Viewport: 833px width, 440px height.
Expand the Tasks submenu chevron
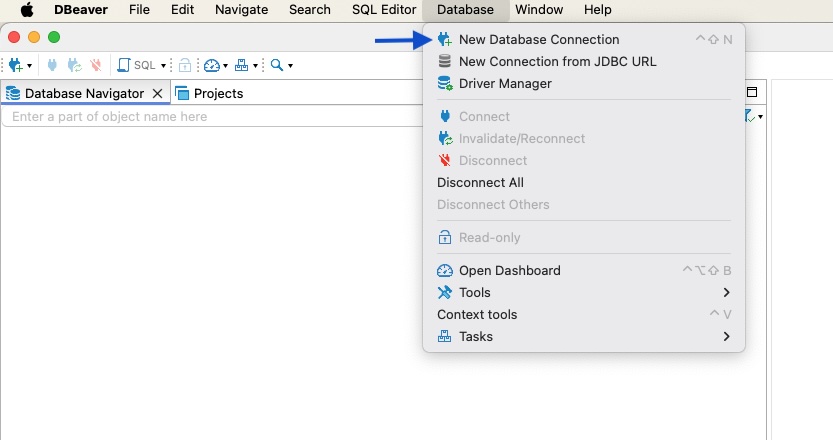tap(726, 336)
